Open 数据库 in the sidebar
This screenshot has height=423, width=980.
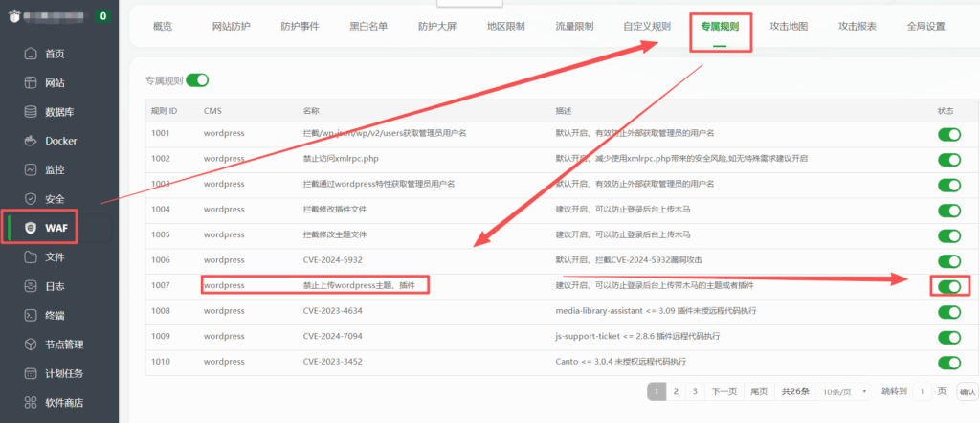click(x=59, y=112)
